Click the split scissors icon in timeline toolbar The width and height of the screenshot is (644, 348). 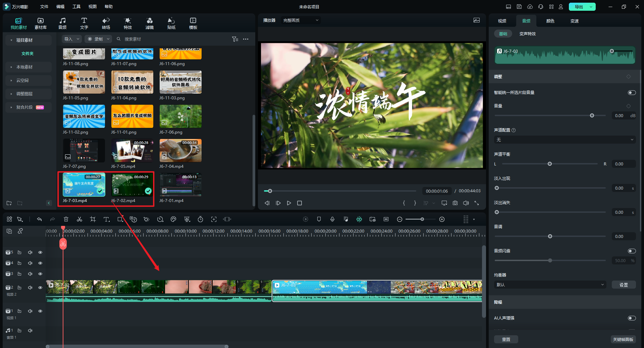pos(79,219)
